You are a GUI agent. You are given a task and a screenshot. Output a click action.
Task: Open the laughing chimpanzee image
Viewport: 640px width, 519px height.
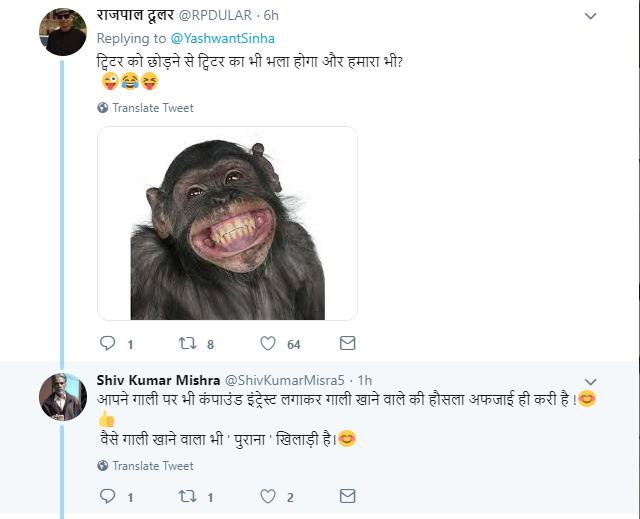227,223
